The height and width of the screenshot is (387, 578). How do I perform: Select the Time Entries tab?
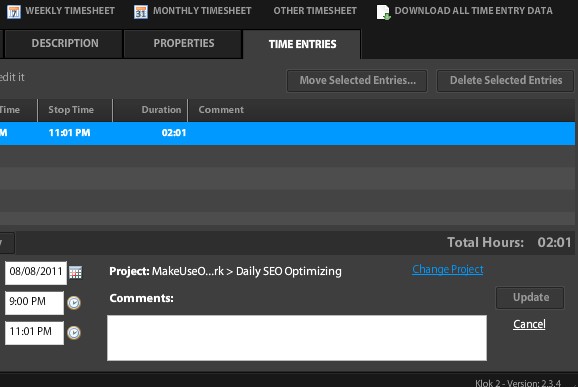pyautogui.click(x=302, y=44)
